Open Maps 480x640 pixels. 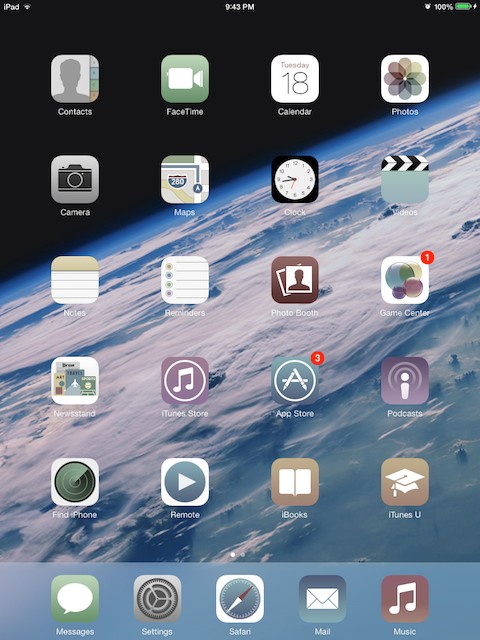pos(185,179)
